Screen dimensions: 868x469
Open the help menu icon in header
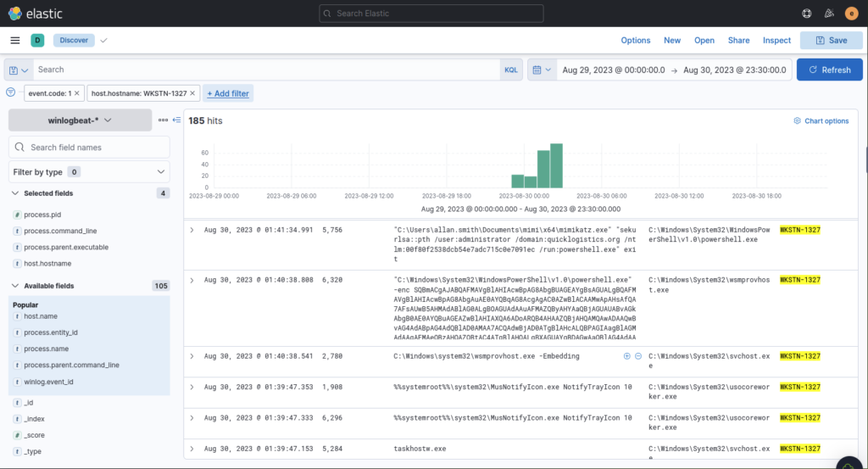click(x=807, y=14)
